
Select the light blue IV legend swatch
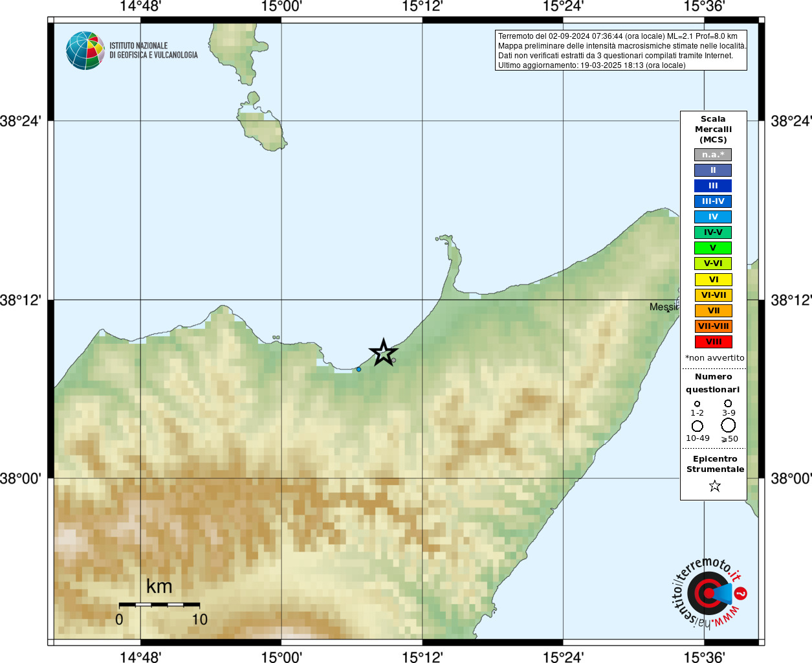(x=713, y=217)
